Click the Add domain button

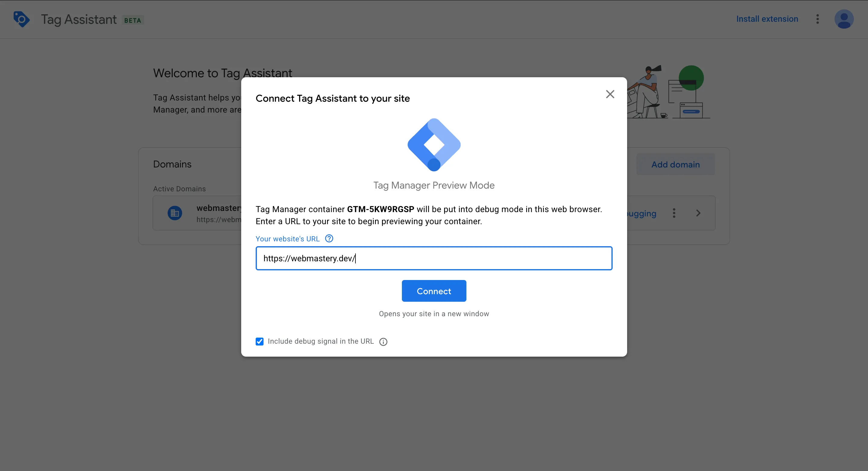click(x=675, y=164)
